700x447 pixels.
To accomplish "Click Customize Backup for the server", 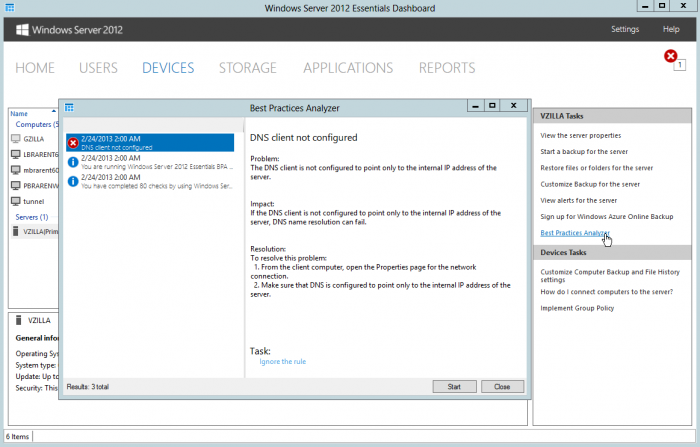I will tap(590, 184).
